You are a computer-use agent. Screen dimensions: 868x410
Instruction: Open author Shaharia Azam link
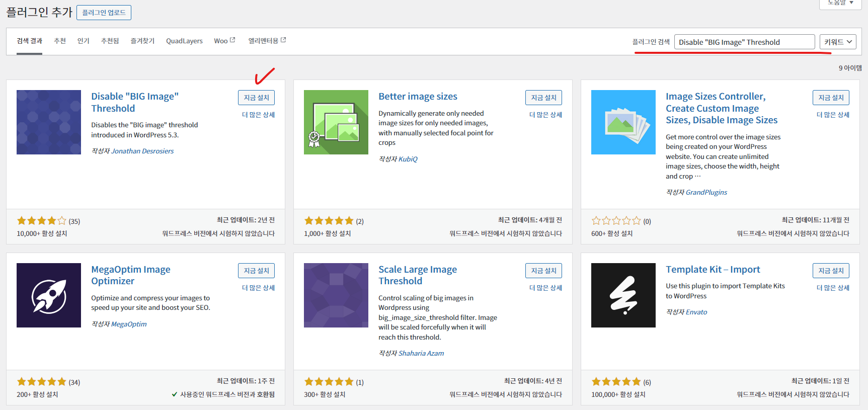click(421, 353)
